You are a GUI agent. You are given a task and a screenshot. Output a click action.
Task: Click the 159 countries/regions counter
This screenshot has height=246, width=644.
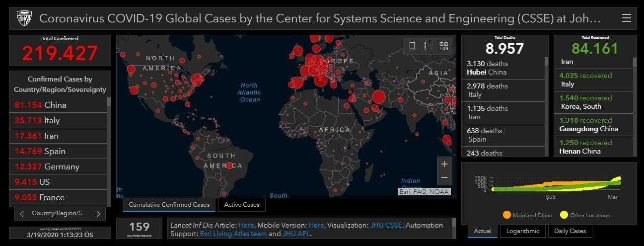pyautogui.click(x=139, y=229)
